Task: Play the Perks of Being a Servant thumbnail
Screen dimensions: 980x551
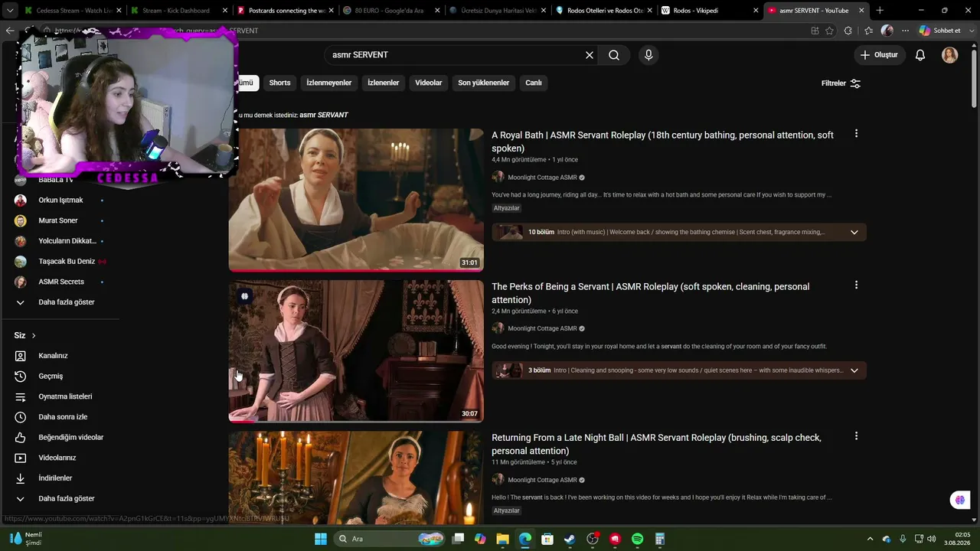Action: pyautogui.click(x=356, y=351)
